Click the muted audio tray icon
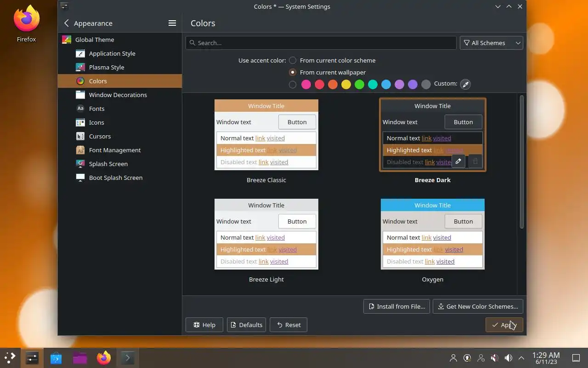 click(x=495, y=358)
